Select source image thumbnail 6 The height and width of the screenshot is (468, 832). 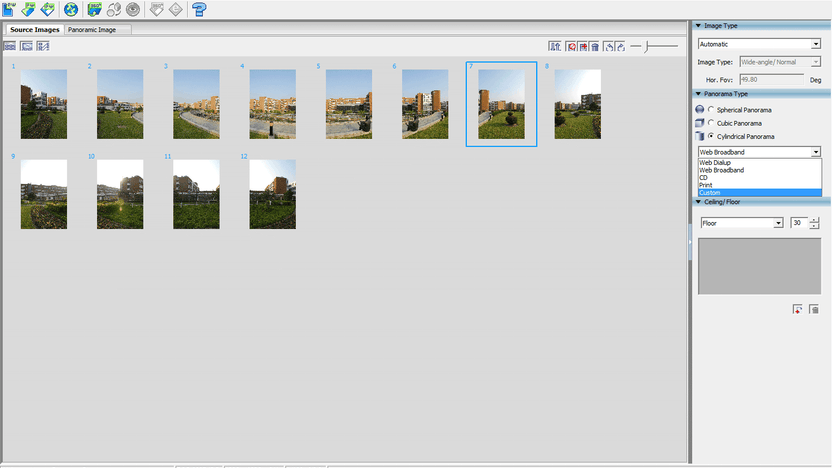point(425,104)
